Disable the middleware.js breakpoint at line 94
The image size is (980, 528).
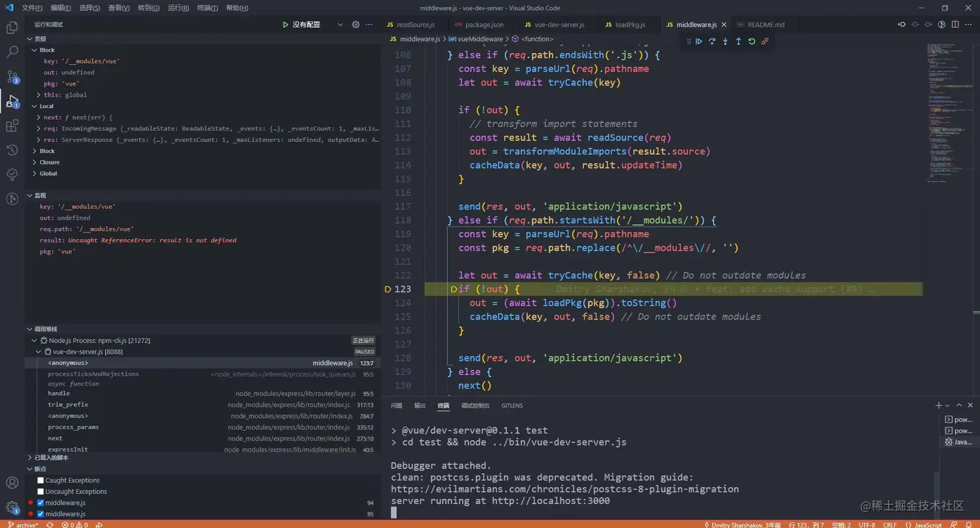point(40,503)
